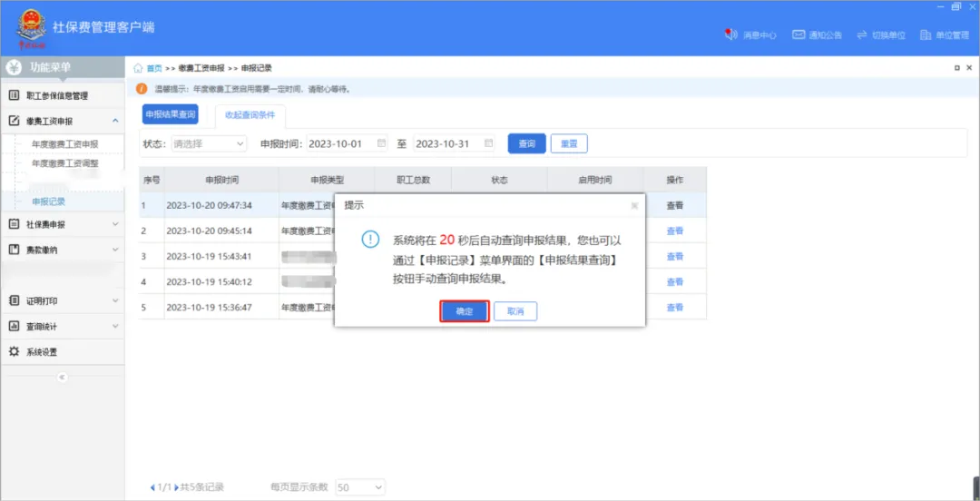Close the 提示 dialog with X

[634, 206]
